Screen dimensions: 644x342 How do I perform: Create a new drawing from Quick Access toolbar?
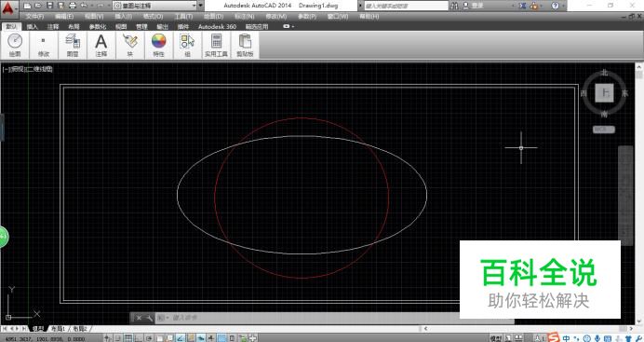27,6
